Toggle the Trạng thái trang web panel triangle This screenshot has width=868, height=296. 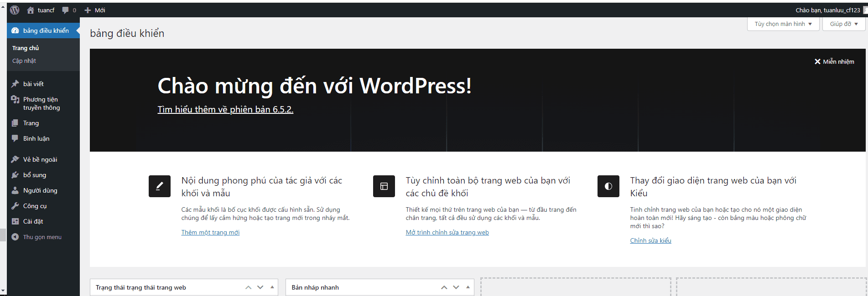[272, 287]
